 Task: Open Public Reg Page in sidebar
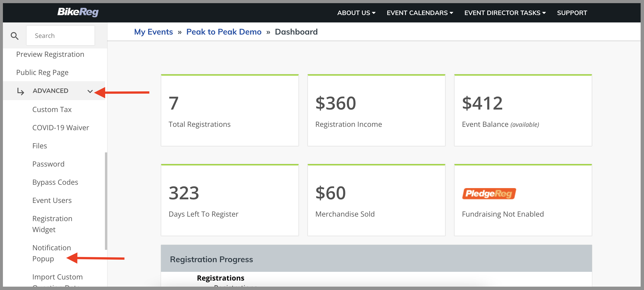coord(42,72)
